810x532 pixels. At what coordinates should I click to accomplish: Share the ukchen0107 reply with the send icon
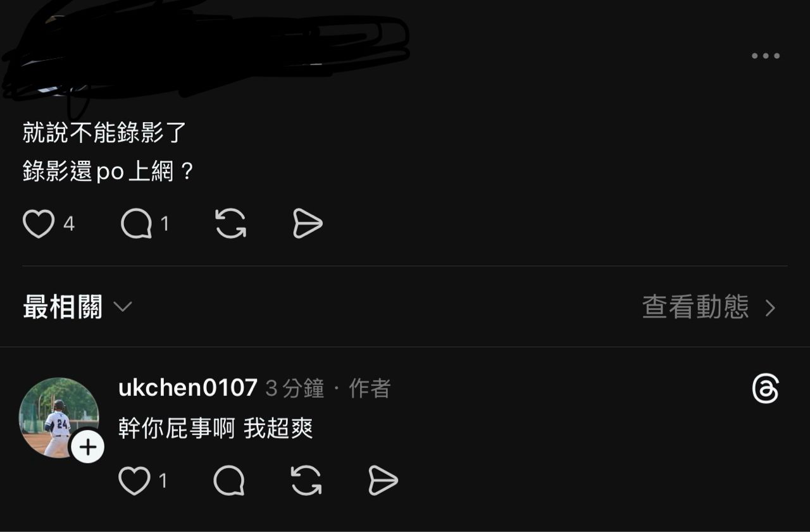tap(383, 481)
